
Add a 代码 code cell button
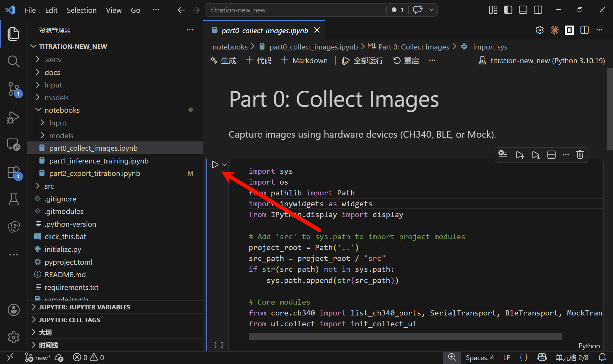point(259,61)
